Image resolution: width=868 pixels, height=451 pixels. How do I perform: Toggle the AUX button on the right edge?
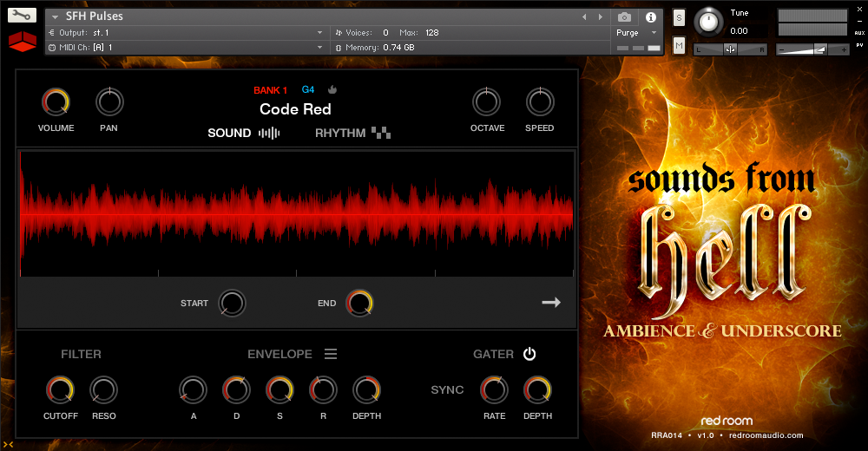pyautogui.click(x=859, y=33)
